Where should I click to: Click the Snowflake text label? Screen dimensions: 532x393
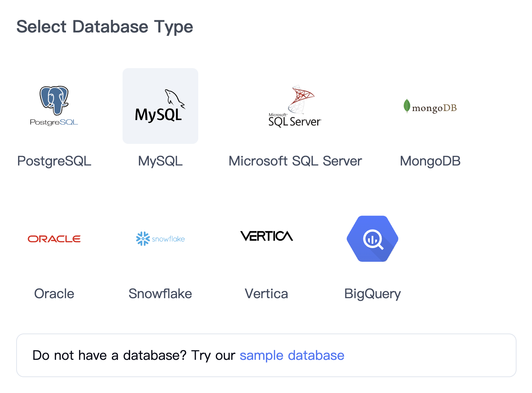coord(160,294)
